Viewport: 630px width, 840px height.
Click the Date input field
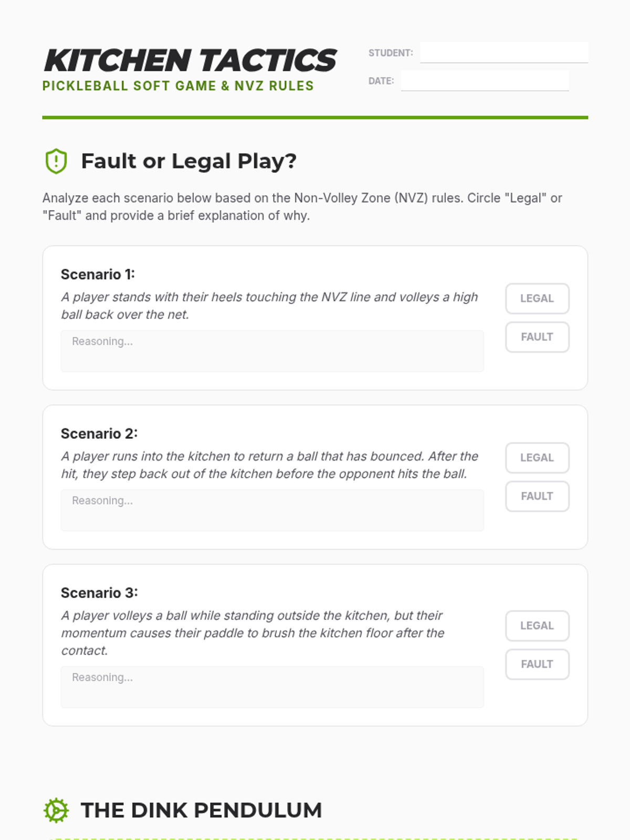485,80
